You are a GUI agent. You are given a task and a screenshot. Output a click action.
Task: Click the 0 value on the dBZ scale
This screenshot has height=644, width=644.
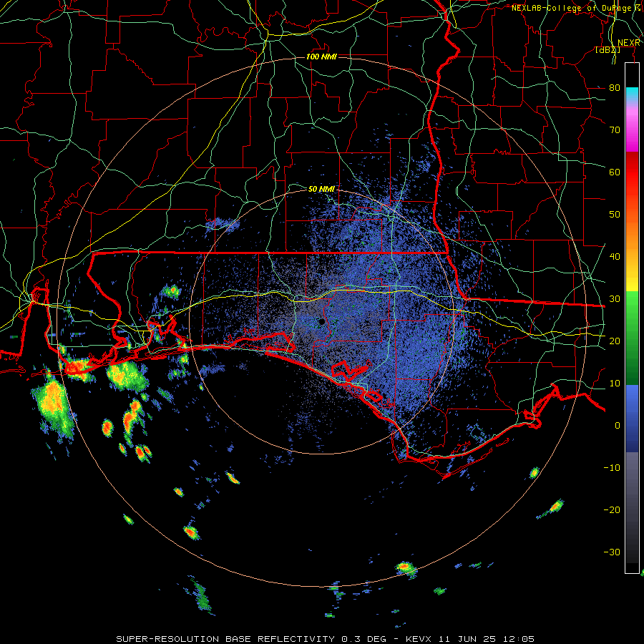pos(618,426)
